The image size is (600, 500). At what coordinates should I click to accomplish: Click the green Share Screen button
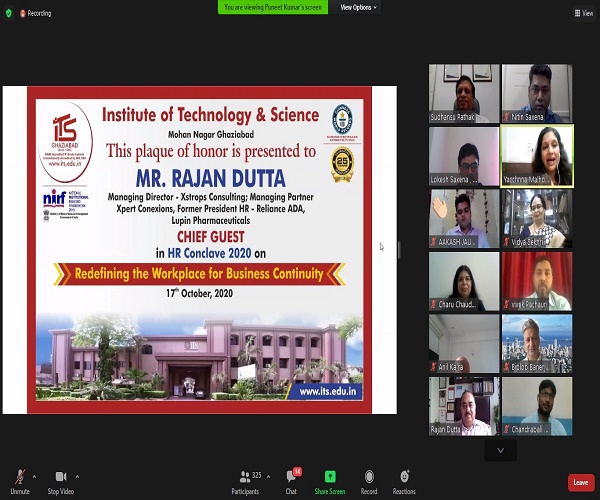[x=330, y=482]
